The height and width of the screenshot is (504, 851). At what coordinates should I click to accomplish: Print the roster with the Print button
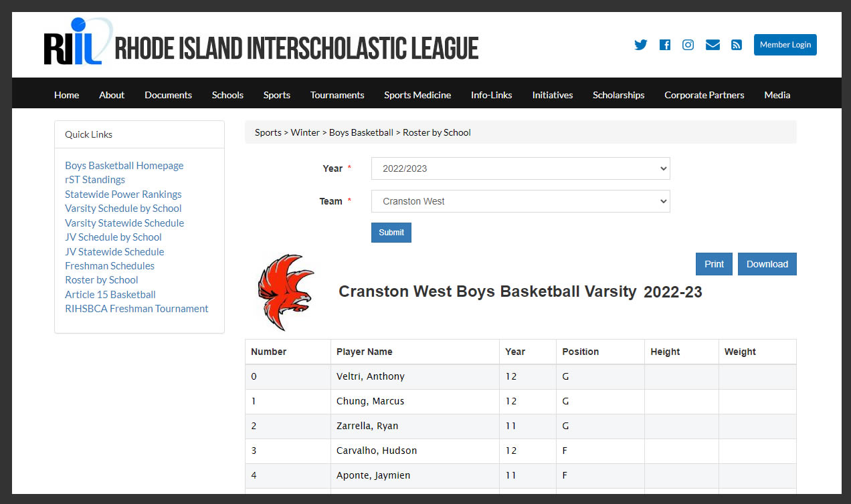click(x=715, y=264)
